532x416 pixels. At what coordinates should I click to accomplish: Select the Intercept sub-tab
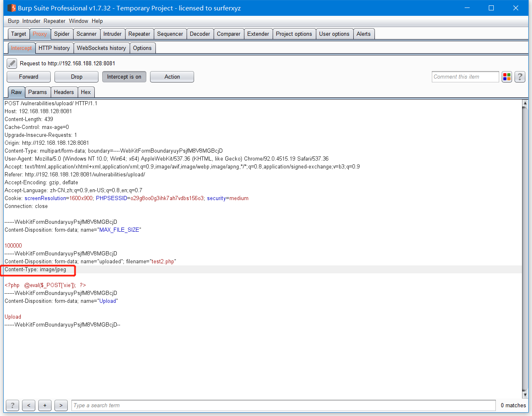coord(21,48)
